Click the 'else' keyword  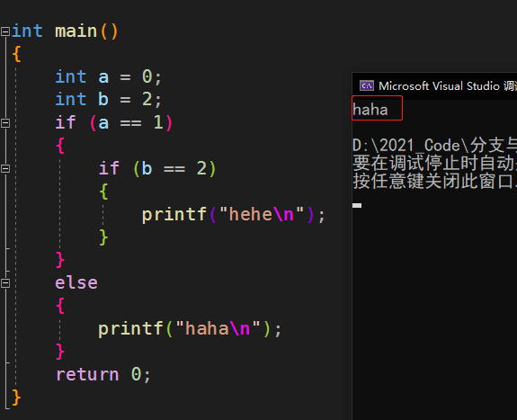(x=76, y=283)
